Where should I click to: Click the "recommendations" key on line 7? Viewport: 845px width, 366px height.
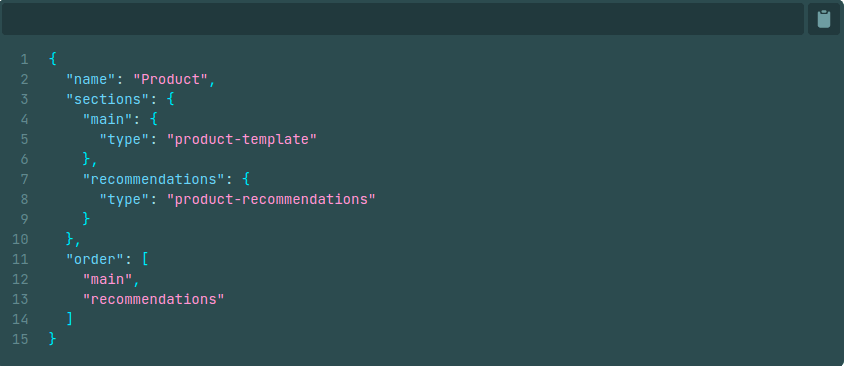[154, 179]
